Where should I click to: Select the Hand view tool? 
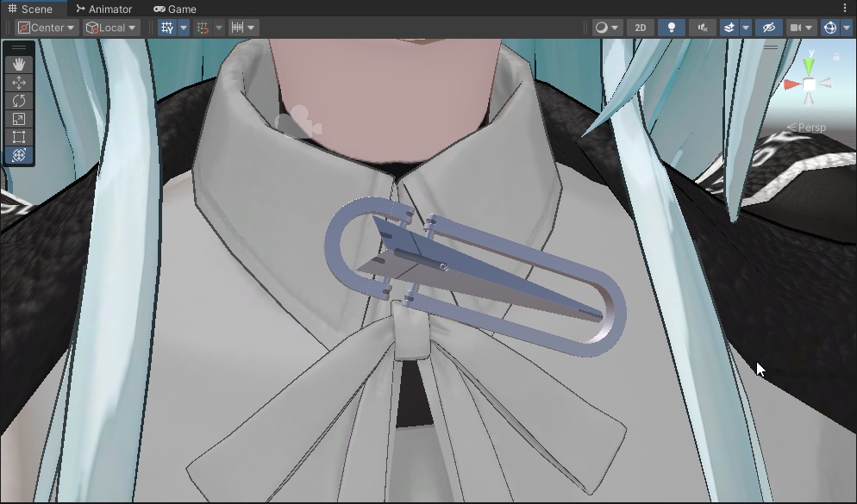[19, 65]
